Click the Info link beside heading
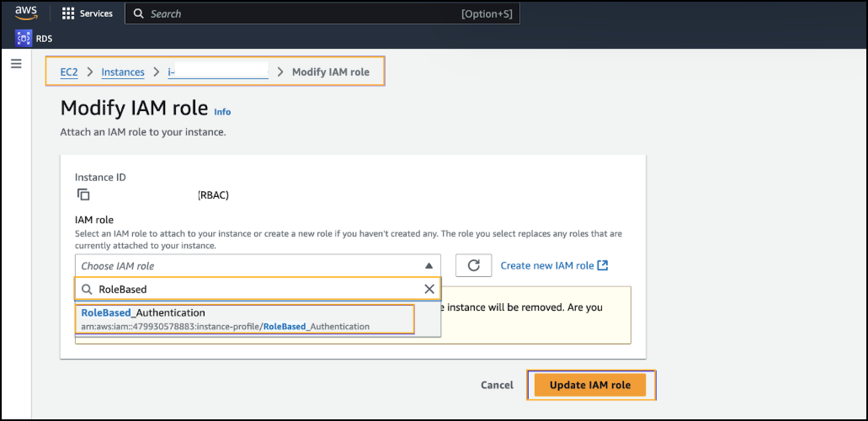Image resolution: width=868 pixels, height=421 pixels. click(x=222, y=111)
